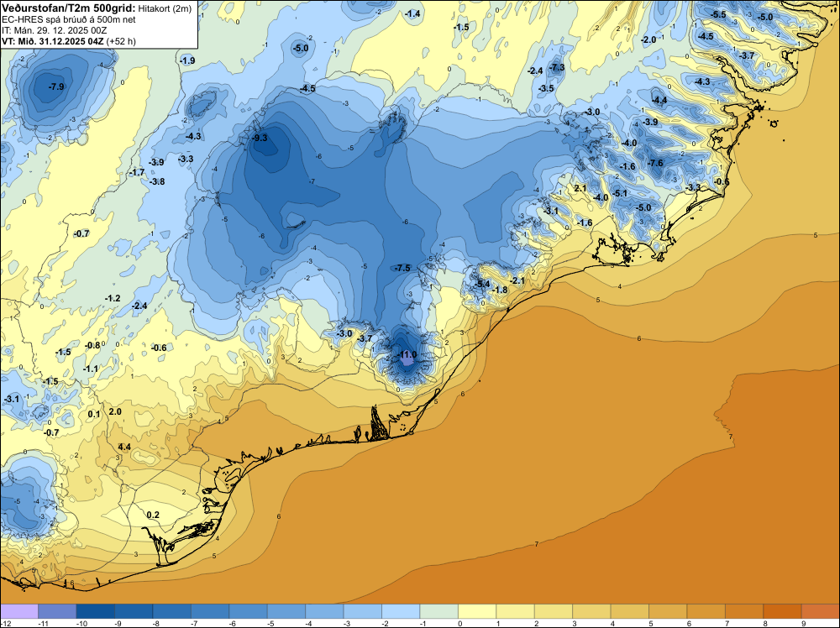Click the lavender legend swatch between -12 and -11
Image resolution: width=840 pixels, height=628 pixels.
[x=19, y=611]
